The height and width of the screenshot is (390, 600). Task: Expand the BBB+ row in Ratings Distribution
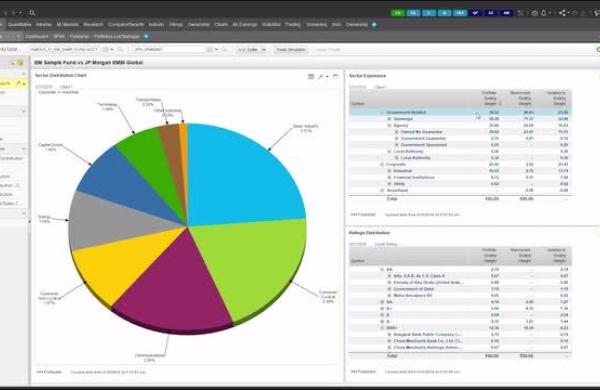click(382, 328)
